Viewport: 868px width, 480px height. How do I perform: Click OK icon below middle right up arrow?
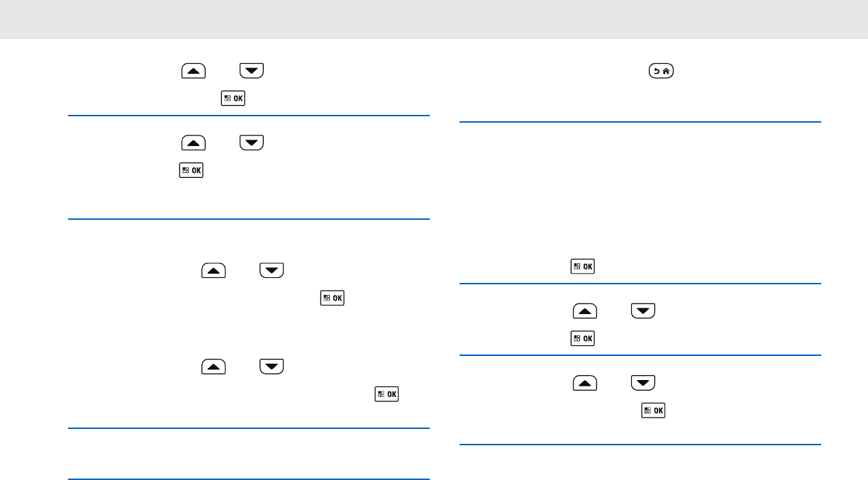coord(582,338)
